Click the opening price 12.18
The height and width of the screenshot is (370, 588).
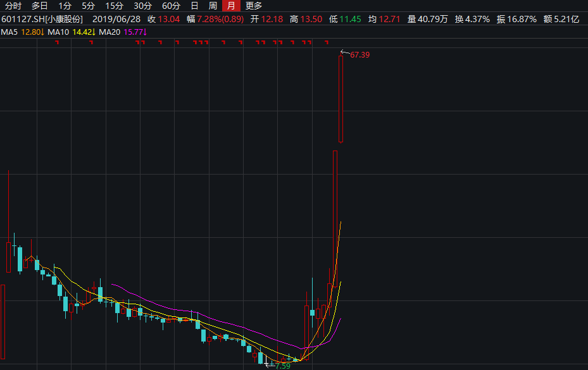(272, 19)
